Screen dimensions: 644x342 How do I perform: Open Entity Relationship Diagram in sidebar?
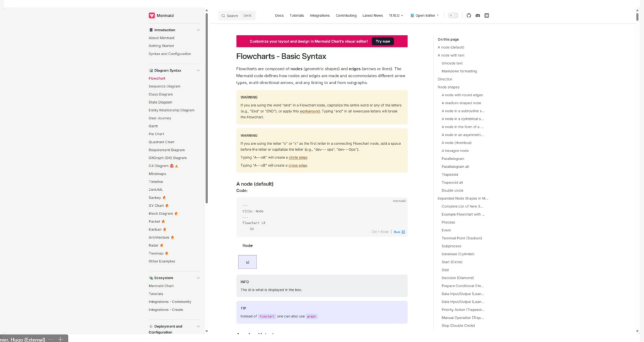171,111
